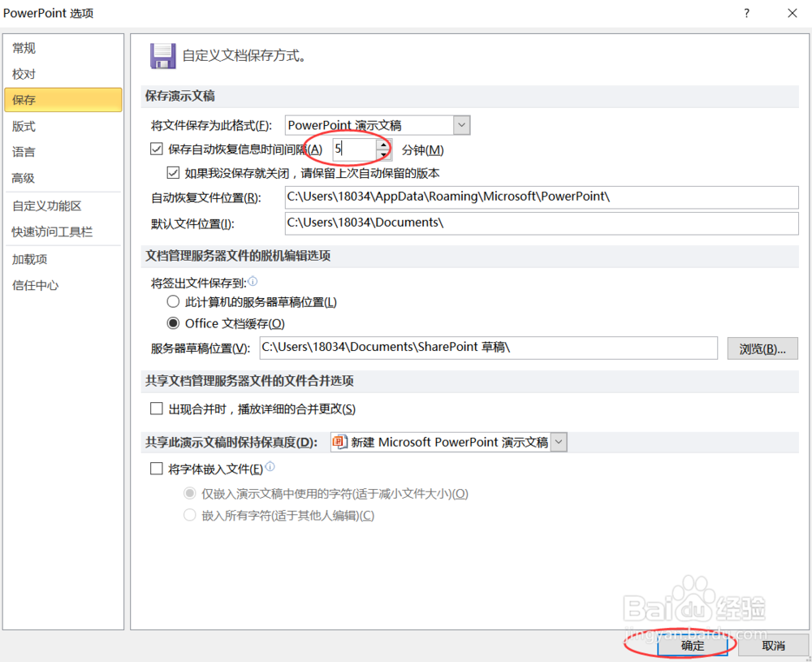The image size is (812, 662).
Task: Click the info icon beside 将字体嵌入文件
Action: coord(270,467)
